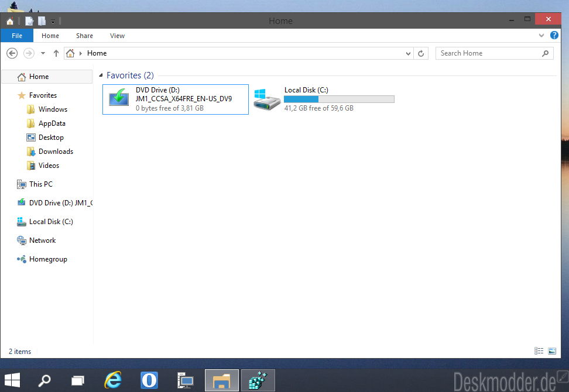Viewport: 569px width, 392px height.
Task: Launch Registry Editor from taskbar
Action: [258, 381]
